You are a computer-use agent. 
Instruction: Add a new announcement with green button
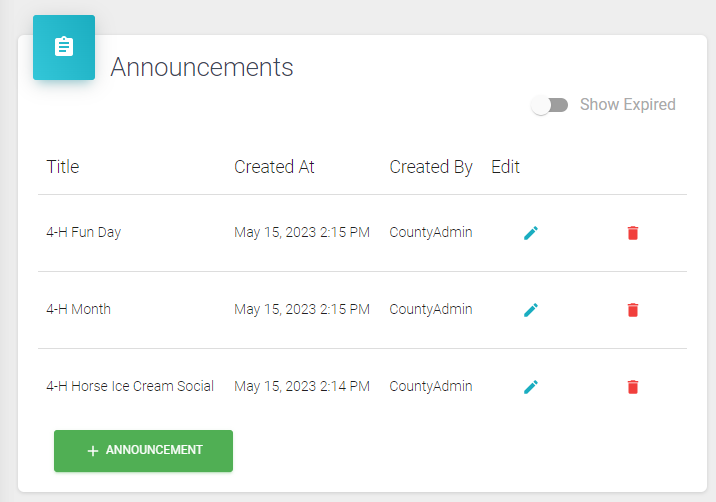[x=143, y=451]
